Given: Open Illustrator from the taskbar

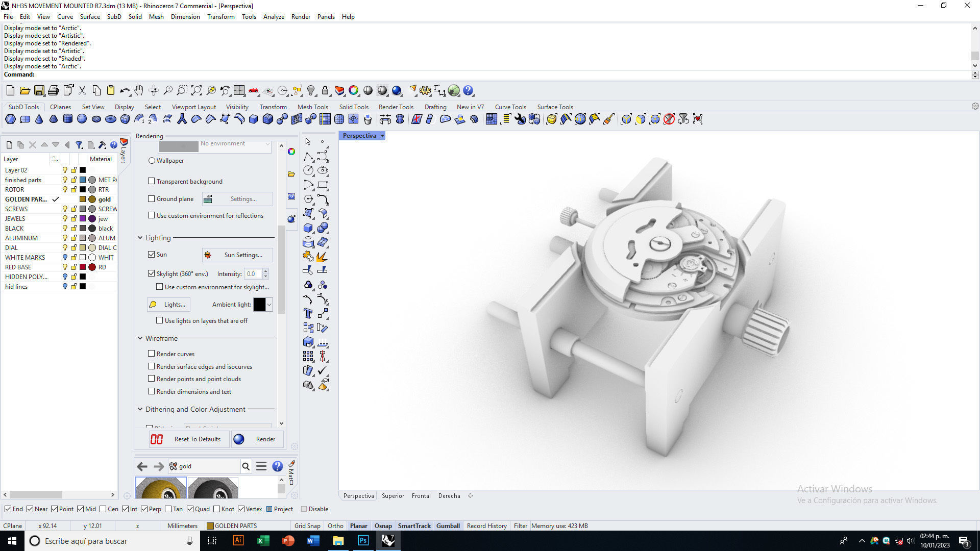Looking at the screenshot, I should point(238,541).
